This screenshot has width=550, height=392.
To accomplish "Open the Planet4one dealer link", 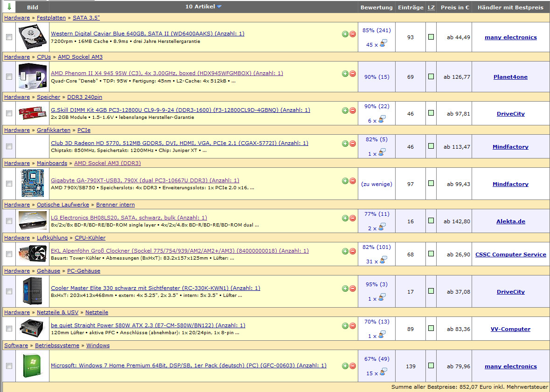I will [510, 77].
